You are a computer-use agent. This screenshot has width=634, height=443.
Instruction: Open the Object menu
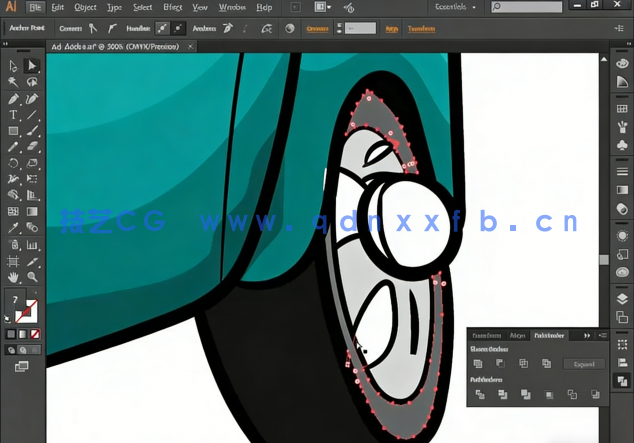pyautogui.click(x=85, y=7)
